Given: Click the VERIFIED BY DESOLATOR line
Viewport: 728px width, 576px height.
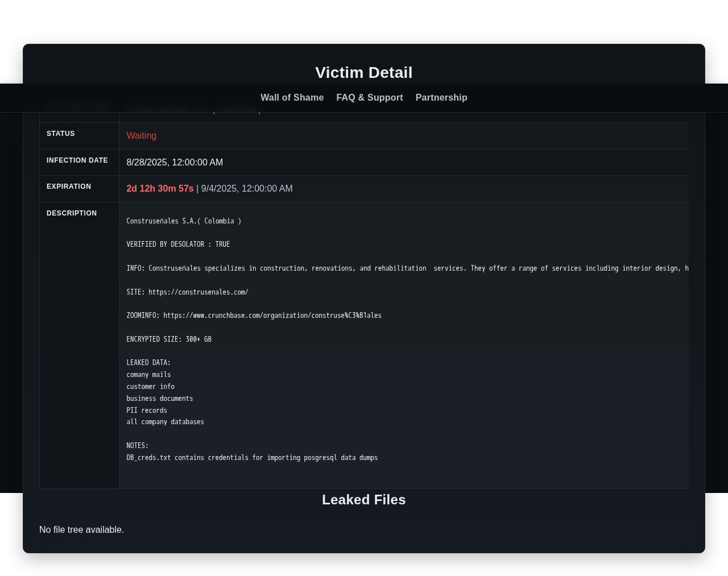Looking at the screenshot, I should (x=178, y=245).
